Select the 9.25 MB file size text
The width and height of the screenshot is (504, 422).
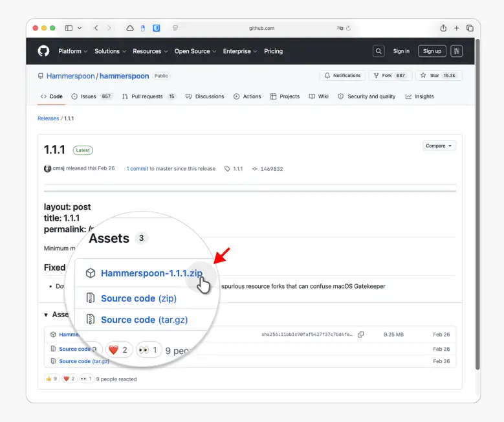coord(393,335)
